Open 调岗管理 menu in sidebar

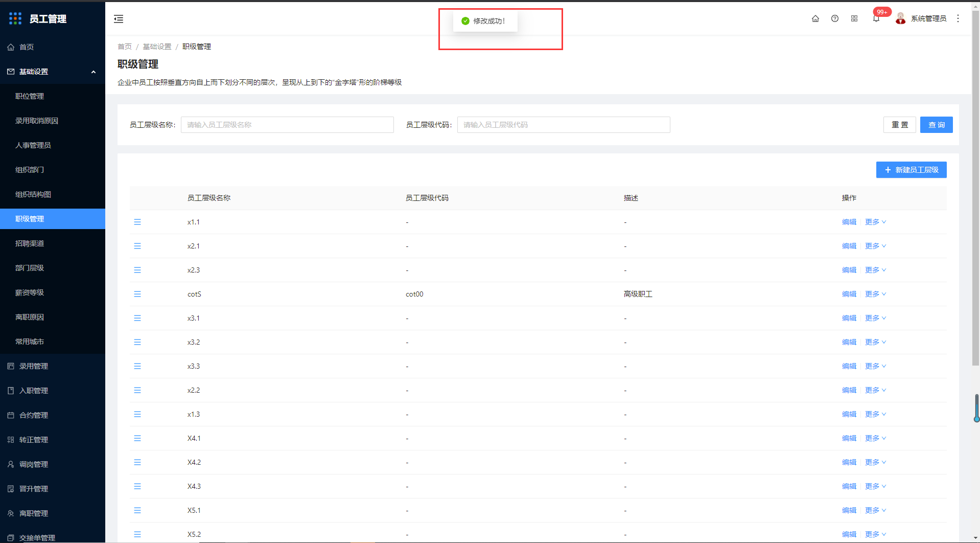(53, 464)
